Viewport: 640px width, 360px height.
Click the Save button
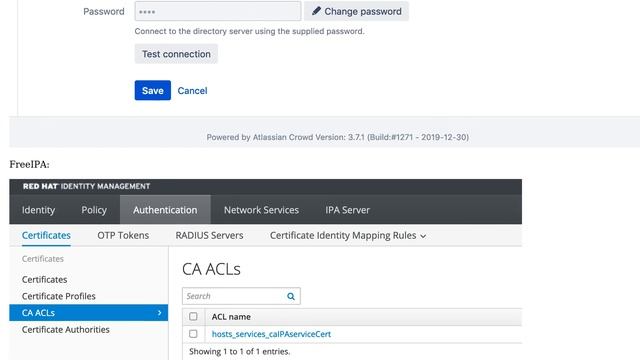[153, 90]
